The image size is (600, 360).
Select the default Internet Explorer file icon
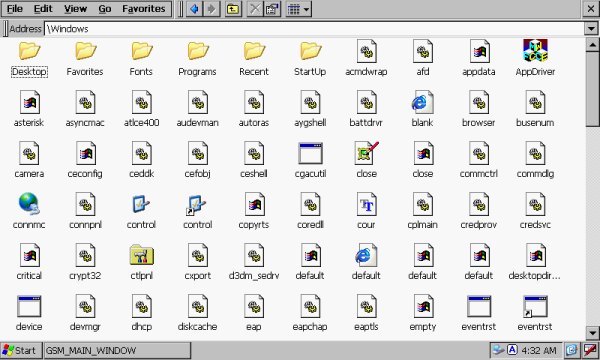coord(366,255)
